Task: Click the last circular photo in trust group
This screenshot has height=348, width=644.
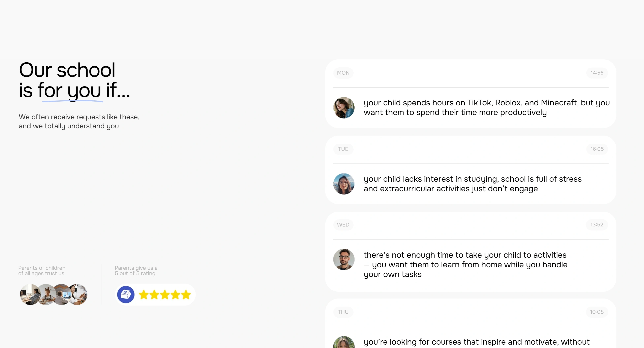Action: click(x=78, y=294)
